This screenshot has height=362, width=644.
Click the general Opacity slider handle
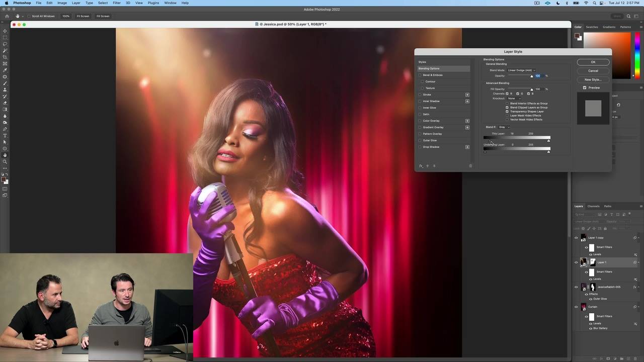click(x=532, y=76)
